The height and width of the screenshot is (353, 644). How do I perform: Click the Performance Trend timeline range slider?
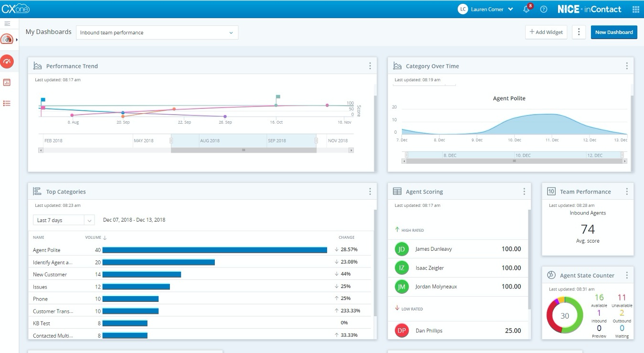click(243, 150)
